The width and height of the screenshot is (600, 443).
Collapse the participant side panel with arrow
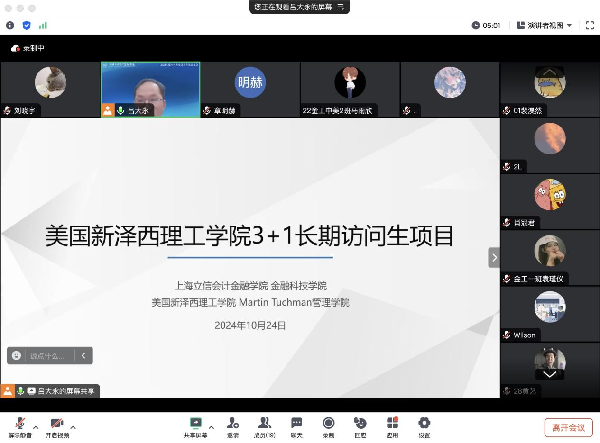(x=493, y=257)
